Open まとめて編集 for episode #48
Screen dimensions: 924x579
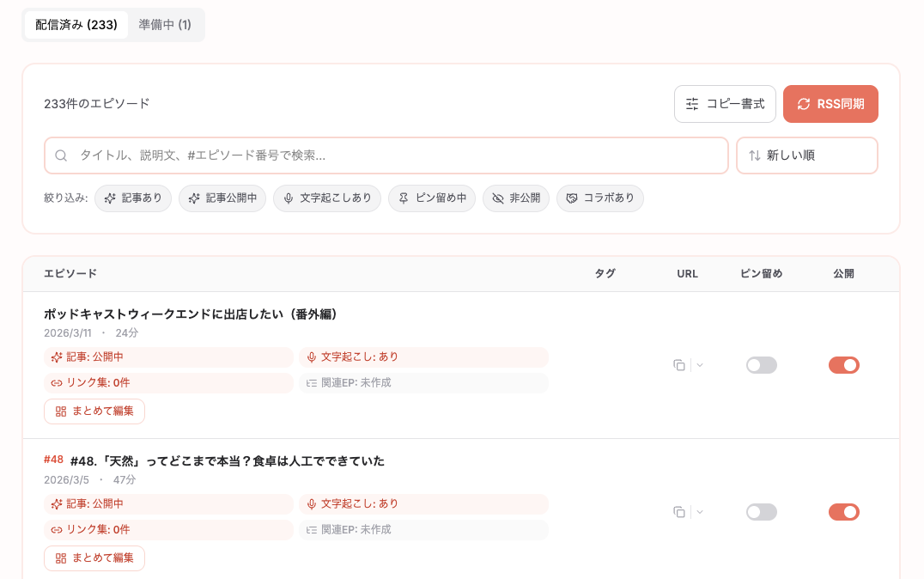pyautogui.click(x=94, y=558)
